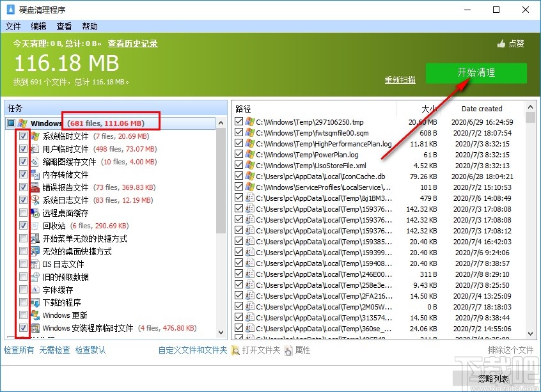Open the 编辑 menu
The image size is (541, 392).
38,26
